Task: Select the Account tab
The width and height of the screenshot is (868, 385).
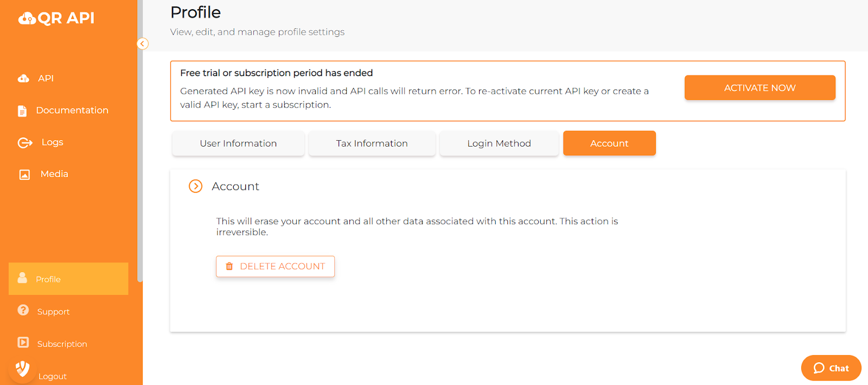Action: click(609, 143)
